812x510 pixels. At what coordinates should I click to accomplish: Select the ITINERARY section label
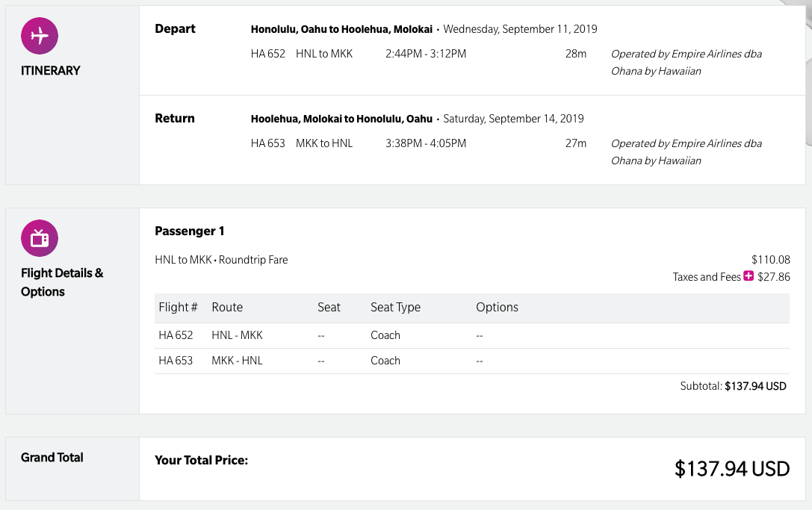(x=50, y=70)
